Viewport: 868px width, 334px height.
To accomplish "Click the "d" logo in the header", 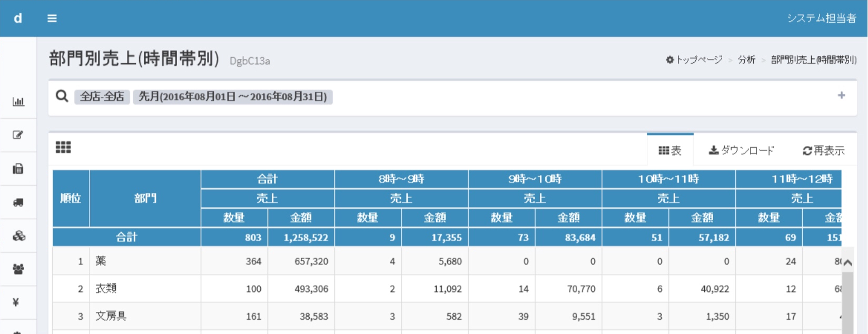I will point(18,18).
